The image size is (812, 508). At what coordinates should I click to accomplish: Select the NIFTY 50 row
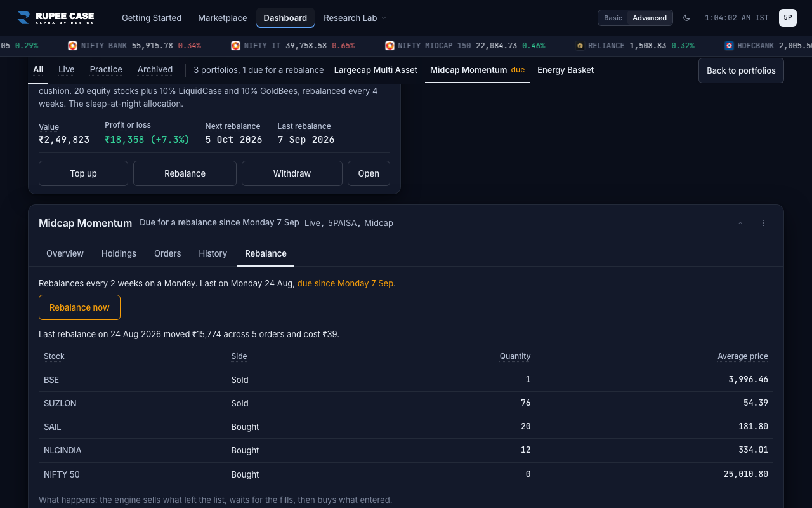pyautogui.click(x=406, y=474)
